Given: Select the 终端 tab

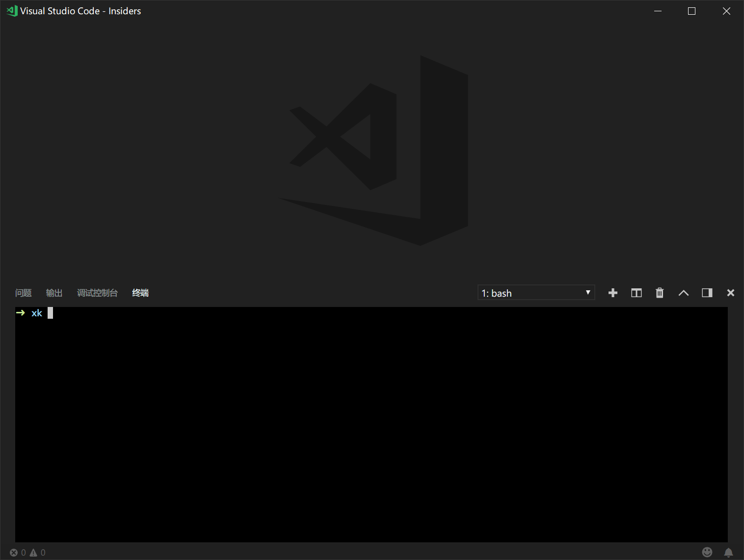Looking at the screenshot, I should 140,292.
